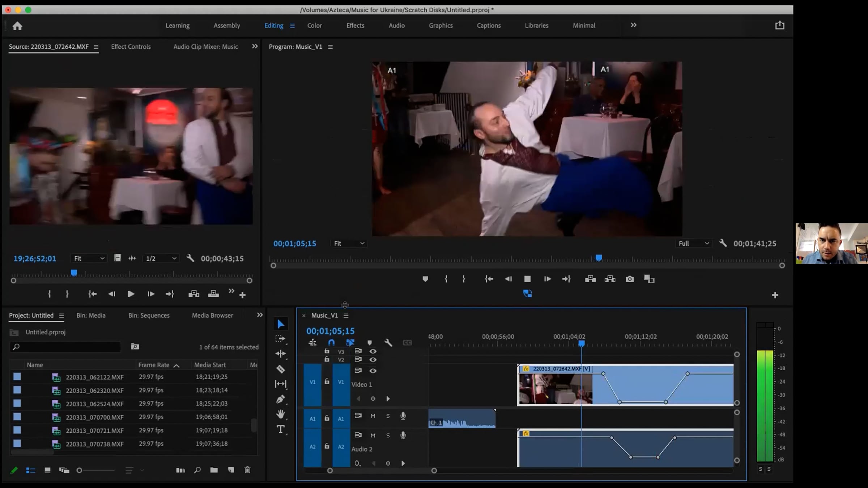Open the Full playback resolution dropdown
This screenshot has height=488, width=868.
click(x=693, y=244)
